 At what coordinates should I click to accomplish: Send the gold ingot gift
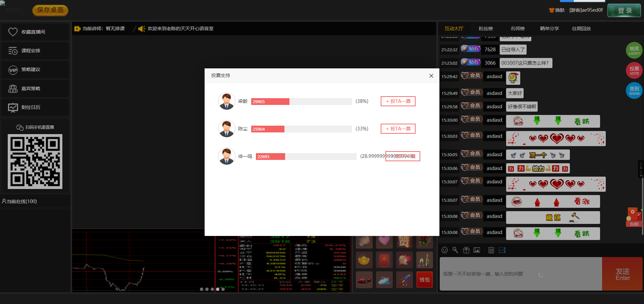coord(364,260)
